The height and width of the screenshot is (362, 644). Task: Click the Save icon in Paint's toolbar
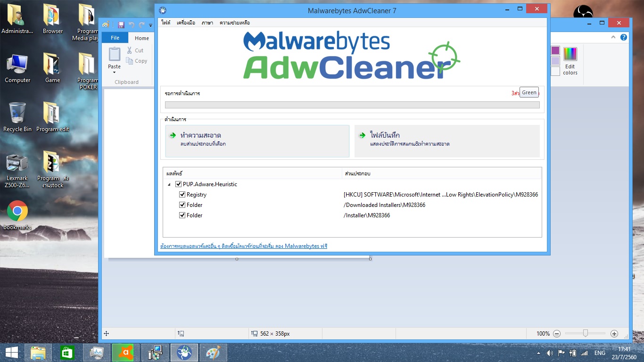[x=121, y=25]
